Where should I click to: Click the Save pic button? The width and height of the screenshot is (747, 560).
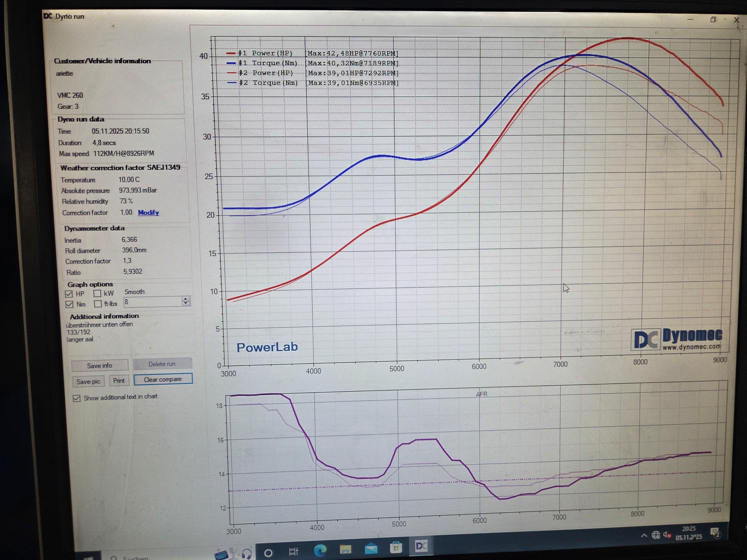pyautogui.click(x=88, y=382)
